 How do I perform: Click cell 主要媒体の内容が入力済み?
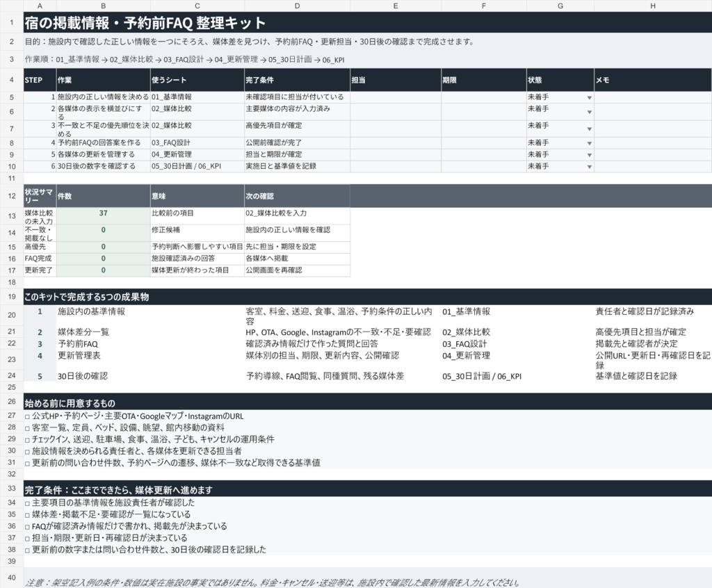pos(297,112)
